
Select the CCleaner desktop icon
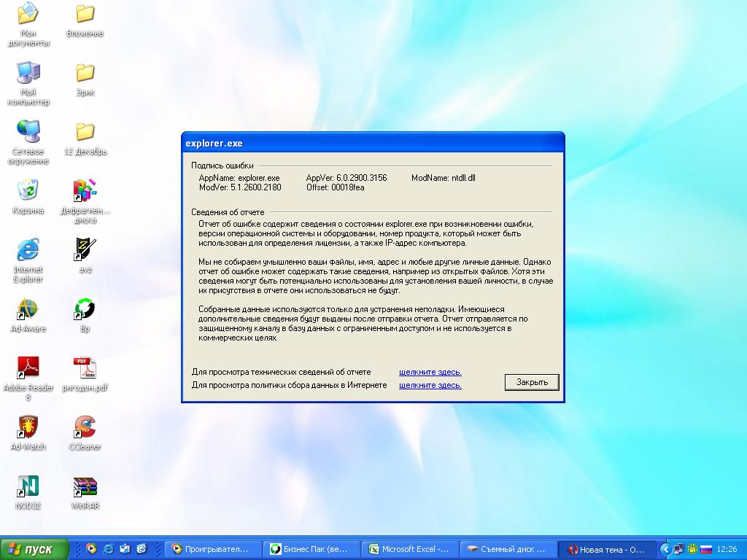tap(85, 427)
